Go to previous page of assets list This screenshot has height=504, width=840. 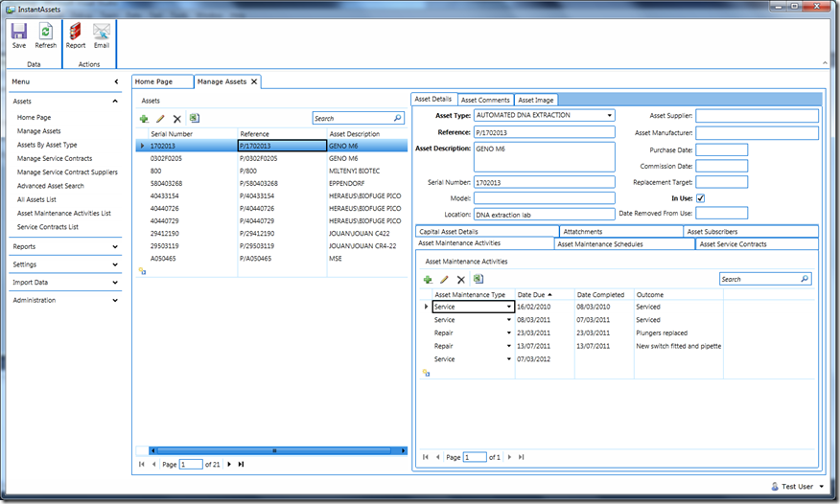click(x=154, y=465)
